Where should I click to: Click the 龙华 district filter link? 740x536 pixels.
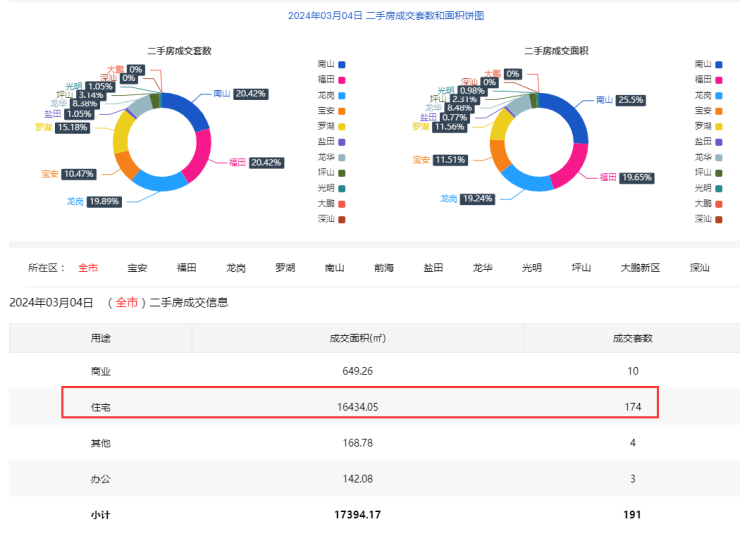click(483, 268)
